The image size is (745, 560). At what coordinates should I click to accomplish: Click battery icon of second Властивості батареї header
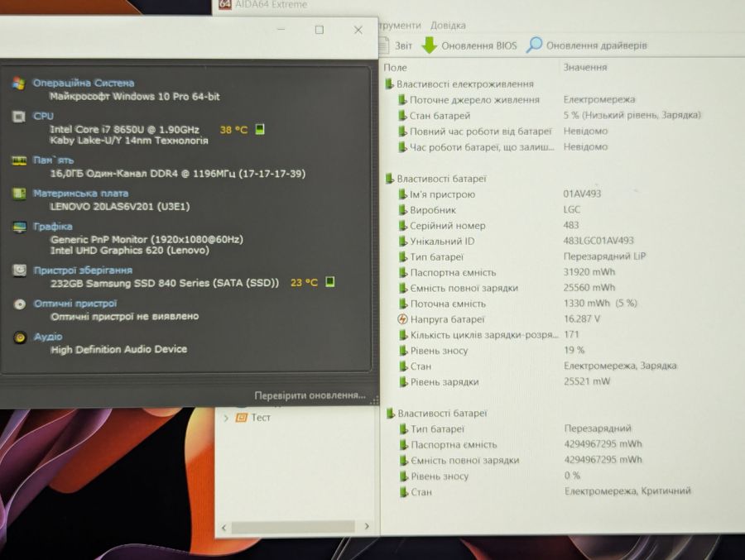pos(391,414)
